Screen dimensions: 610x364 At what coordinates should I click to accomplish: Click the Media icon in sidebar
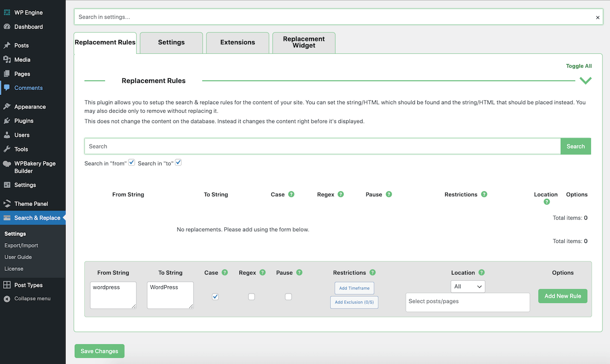tap(7, 59)
